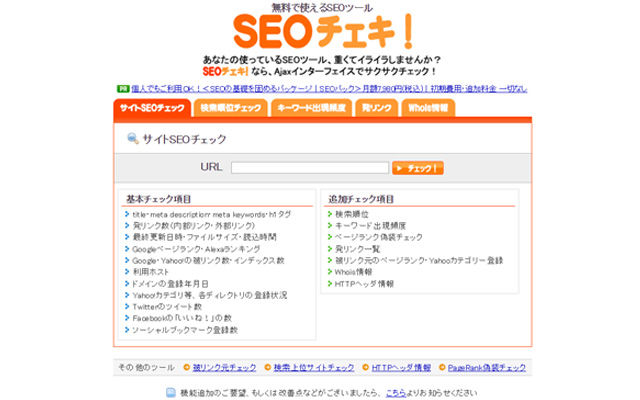Click the blue arrow bullet beside Twitterのツイート数
The width and height of the screenshot is (640, 400).
[127, 306]
